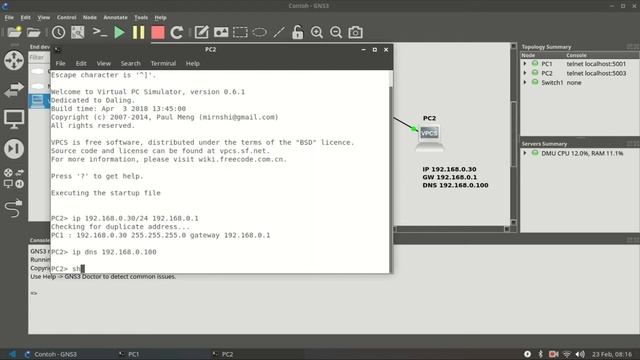640x360 pixels.
Task: Click the PC2 terminal input line
Action: click(220, 269)
